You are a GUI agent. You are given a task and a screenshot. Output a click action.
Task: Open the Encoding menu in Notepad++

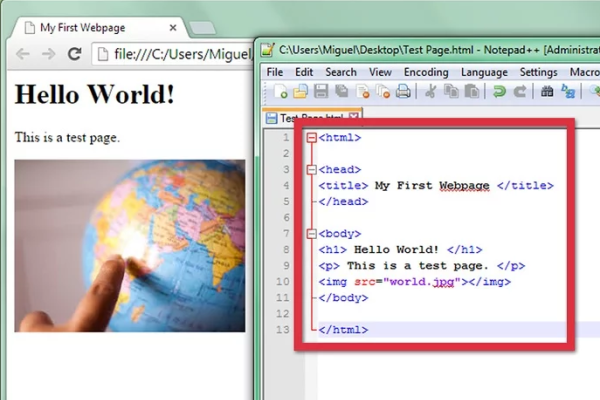(426, 72)
